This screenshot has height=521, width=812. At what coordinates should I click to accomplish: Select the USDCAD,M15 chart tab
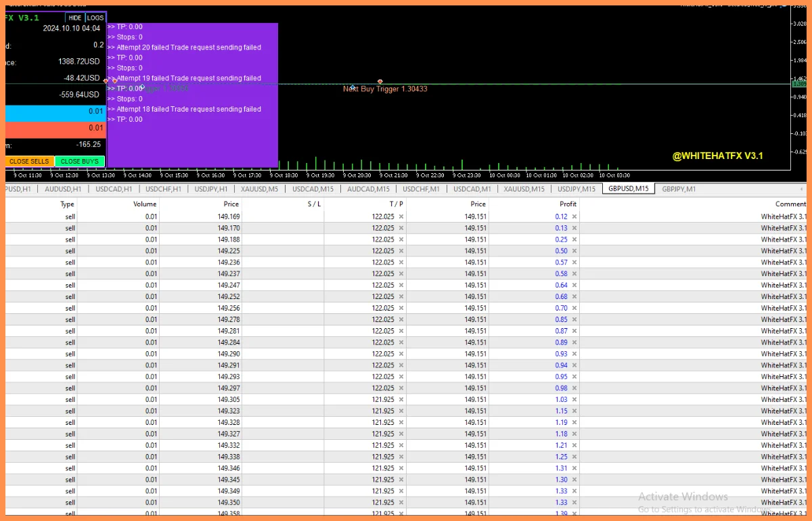tap(313, 189)
